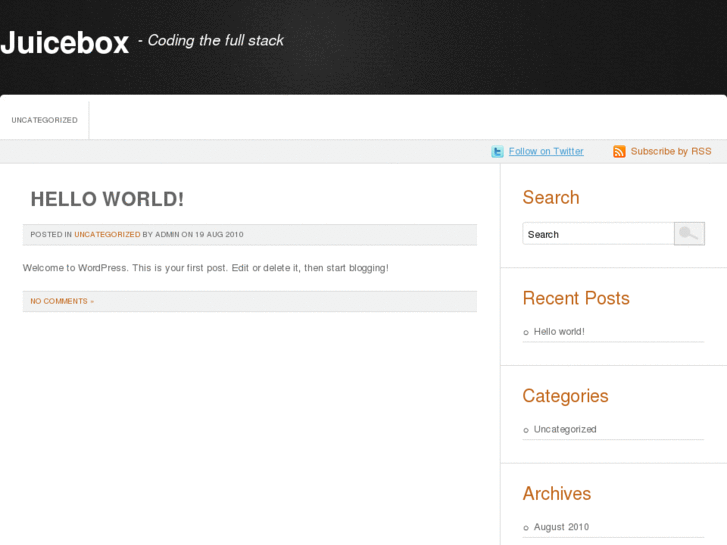Click the Follow on Twitter link
The image size is (727, 545).
(546, 151)
